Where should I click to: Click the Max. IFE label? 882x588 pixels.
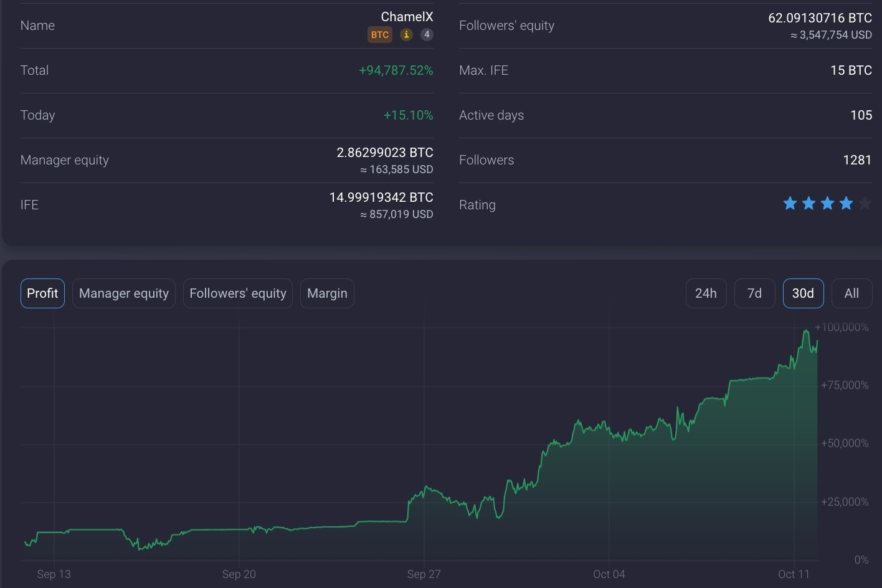point(483,70)
